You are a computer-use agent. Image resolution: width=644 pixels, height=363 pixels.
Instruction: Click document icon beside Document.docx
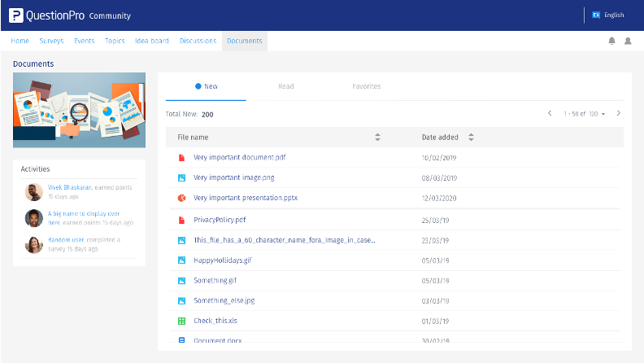point(181,340)
